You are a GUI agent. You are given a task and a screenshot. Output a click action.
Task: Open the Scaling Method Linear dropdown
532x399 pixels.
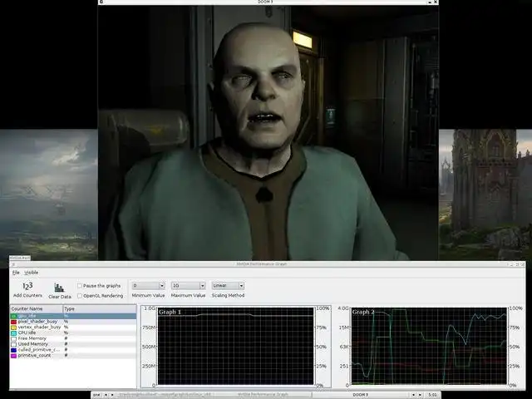coord(228,286)
